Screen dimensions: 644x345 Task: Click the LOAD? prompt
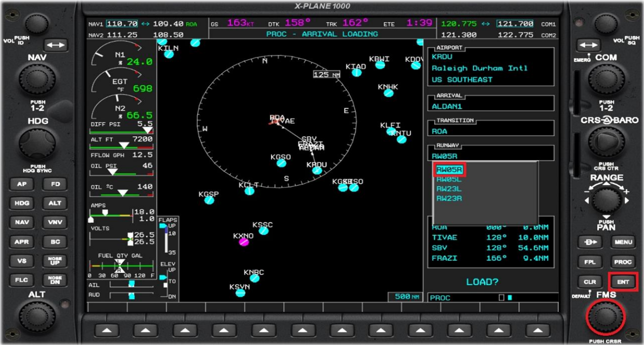pos(482,282)
